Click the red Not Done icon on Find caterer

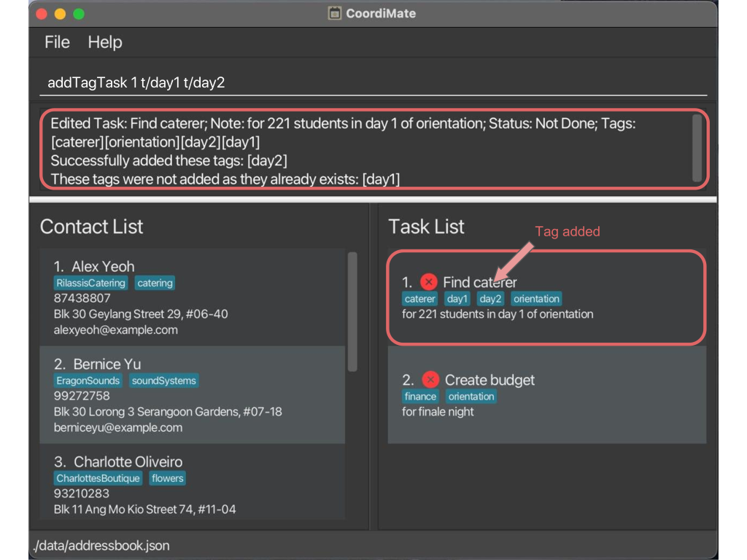pos(429,282)
